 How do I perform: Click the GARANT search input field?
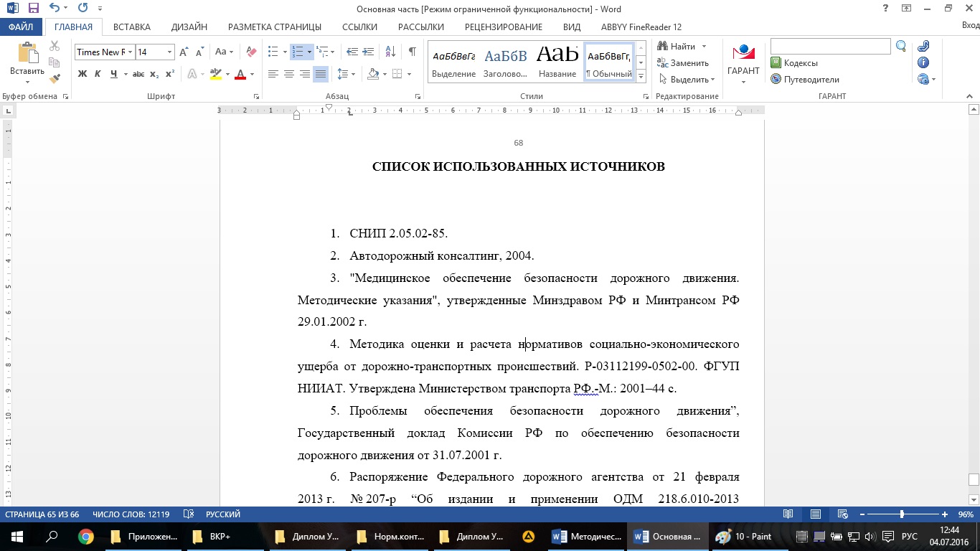(831, 47)
